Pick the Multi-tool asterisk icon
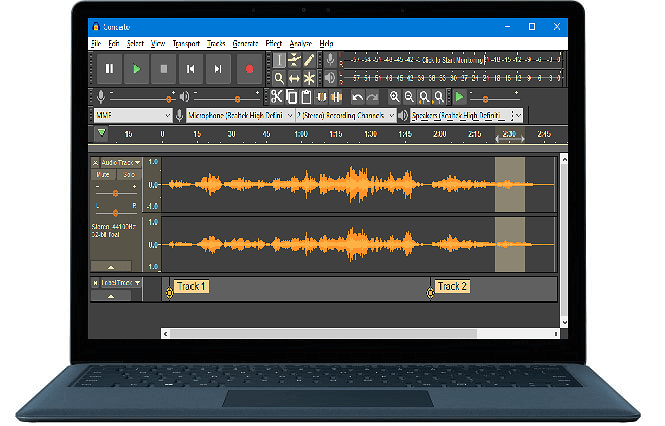Image resolution: width=665 pixels, height=426 pixels. point(310,78)
